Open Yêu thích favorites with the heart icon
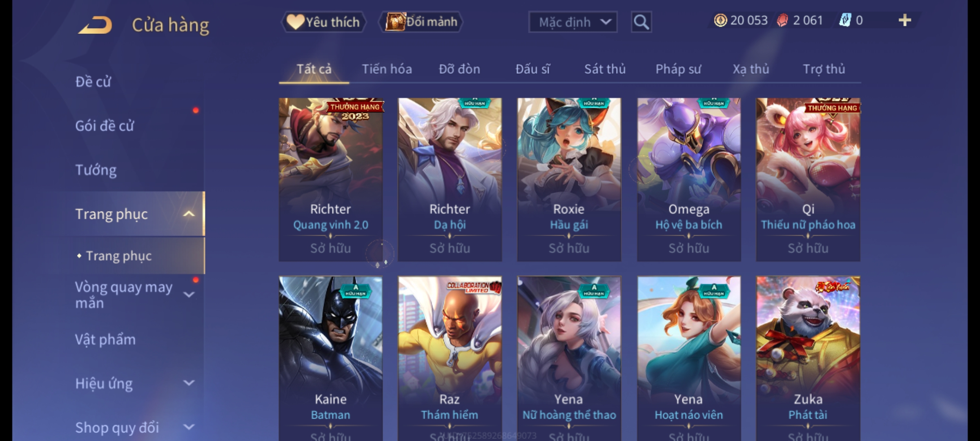Viewport: 980px width, 441px height. (x=323, y=22)
